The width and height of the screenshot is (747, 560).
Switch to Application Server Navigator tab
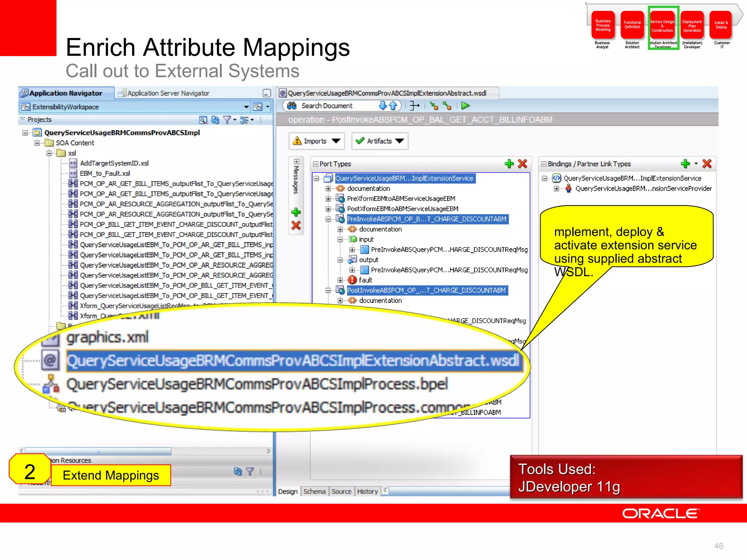coord(163,93)
